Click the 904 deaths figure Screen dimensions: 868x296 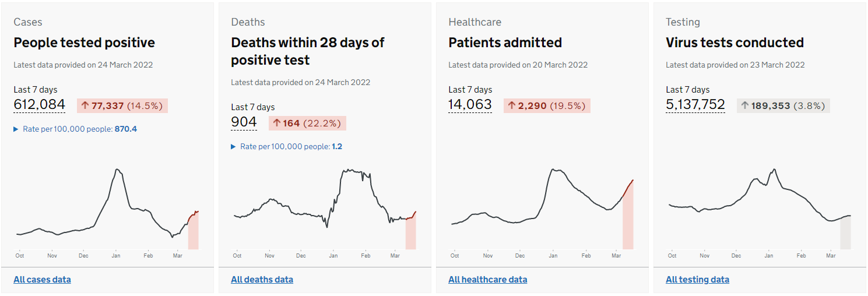point(244,122)
